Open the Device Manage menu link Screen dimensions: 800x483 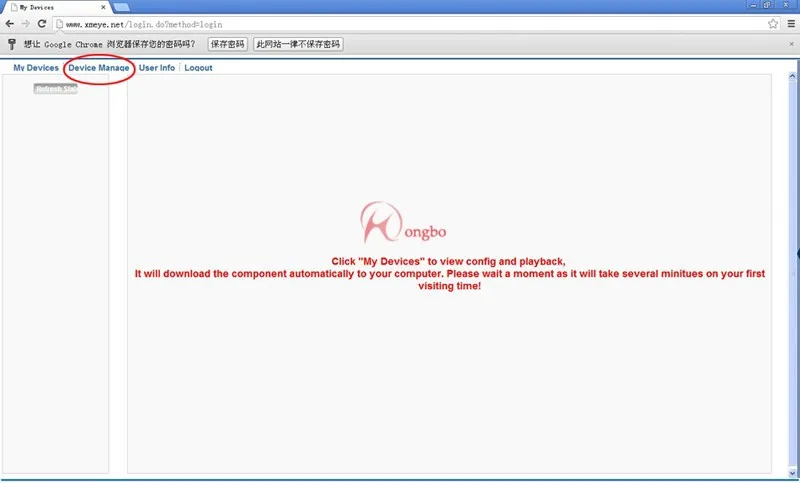98,67
